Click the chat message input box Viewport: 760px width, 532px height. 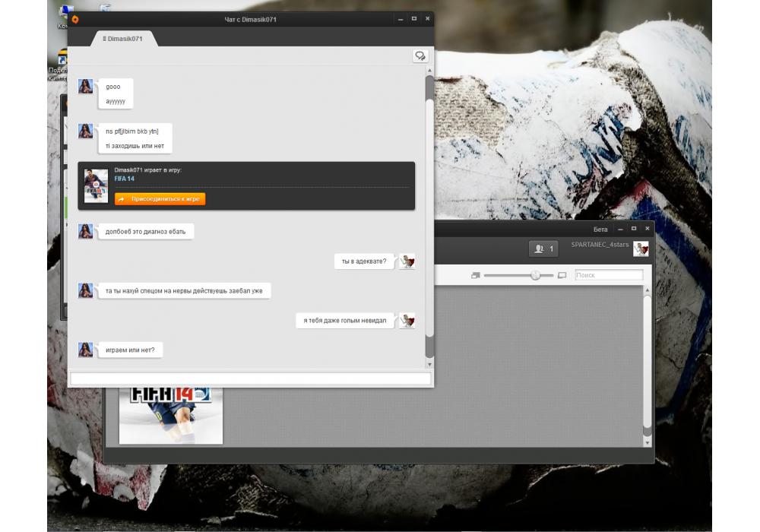[x=250, y=378]
